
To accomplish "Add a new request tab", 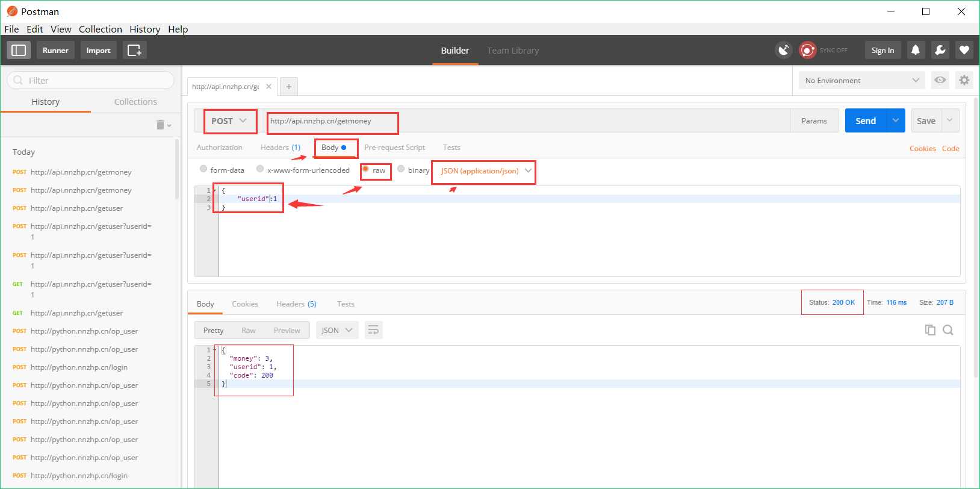I will pyautogui.click(x=289, y=87).
